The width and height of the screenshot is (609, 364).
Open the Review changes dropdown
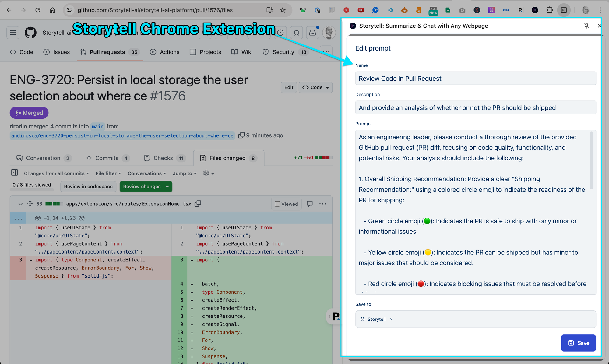(x=146, y=187)
